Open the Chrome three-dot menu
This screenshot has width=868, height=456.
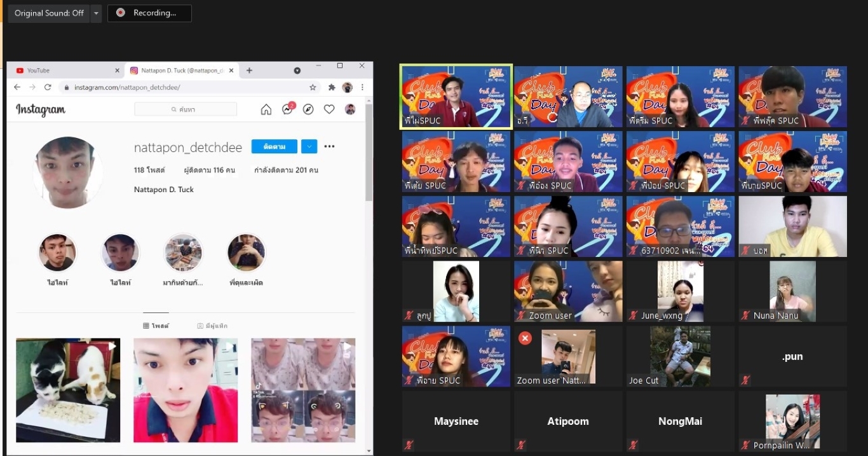[x=362, y=87]
